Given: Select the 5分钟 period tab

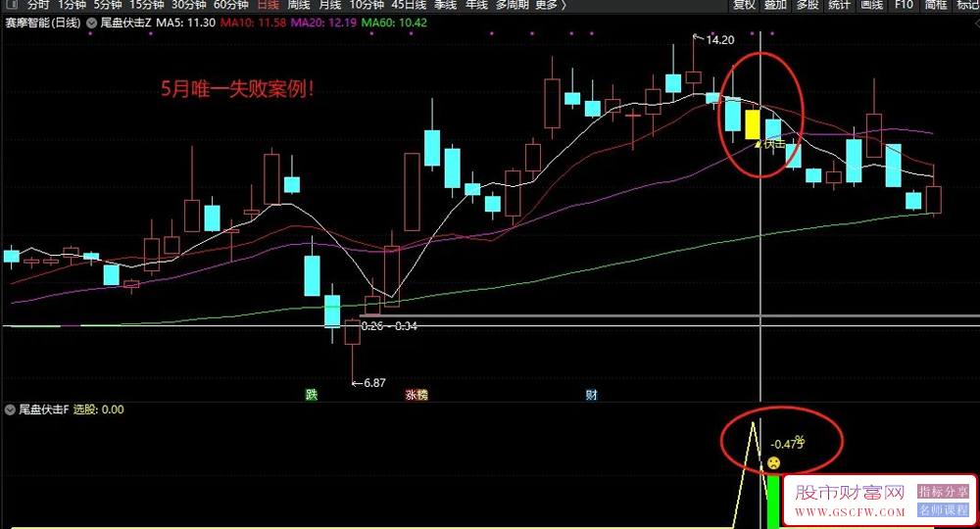Looking at the screenshot, I should pos(108,4).
